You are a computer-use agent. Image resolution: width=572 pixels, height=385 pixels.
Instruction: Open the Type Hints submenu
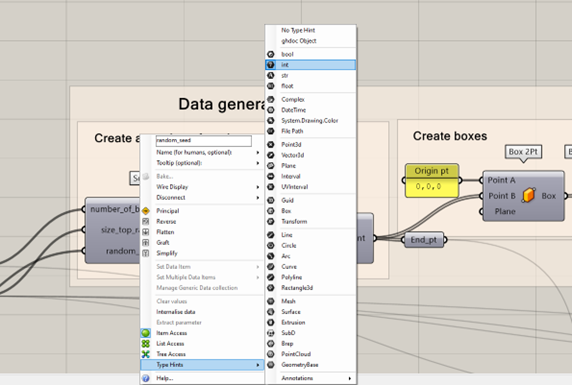click(202, 365)
